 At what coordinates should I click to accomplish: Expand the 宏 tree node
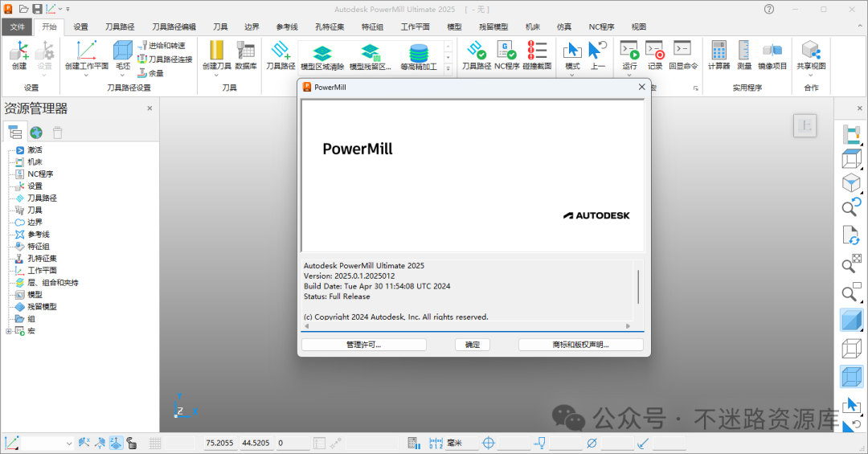point(8,331)
